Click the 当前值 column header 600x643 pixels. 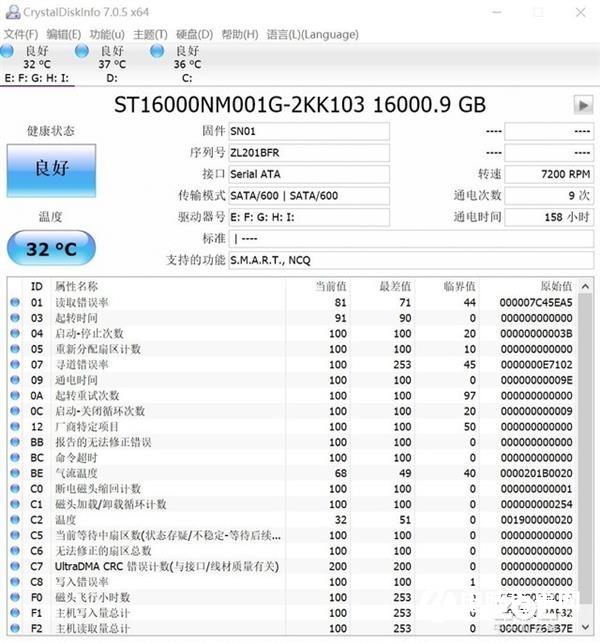click(318, 286)
